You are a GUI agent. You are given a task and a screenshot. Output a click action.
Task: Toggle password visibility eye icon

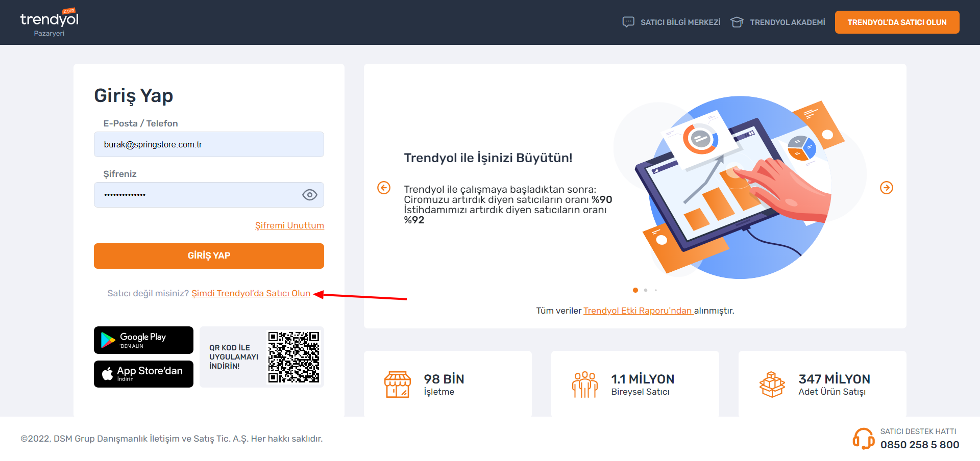[310, 195]
